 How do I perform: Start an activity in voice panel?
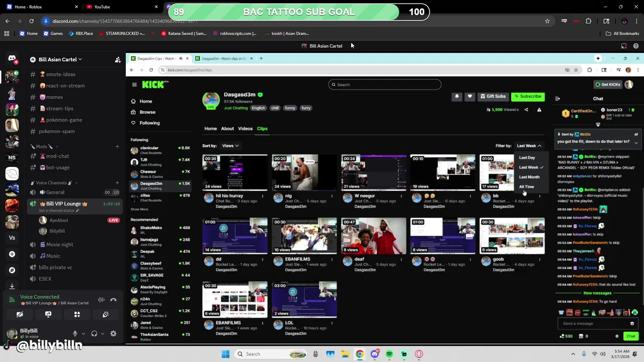coord(77,314)
